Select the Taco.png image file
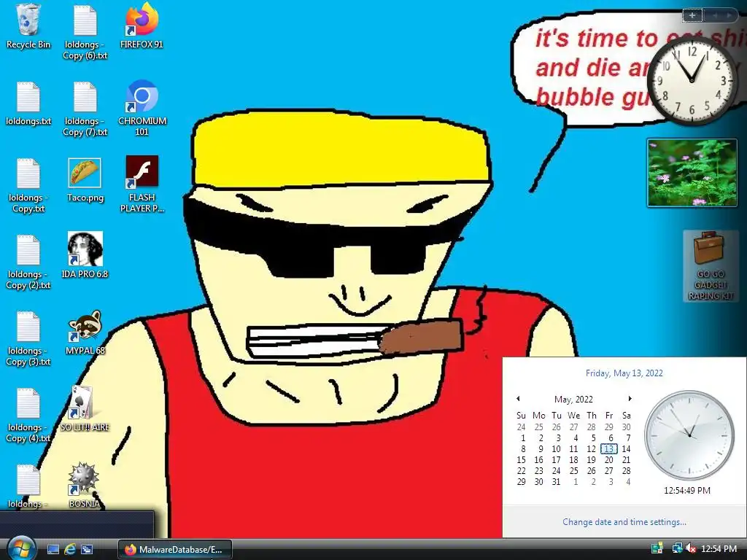 (85, 180)
